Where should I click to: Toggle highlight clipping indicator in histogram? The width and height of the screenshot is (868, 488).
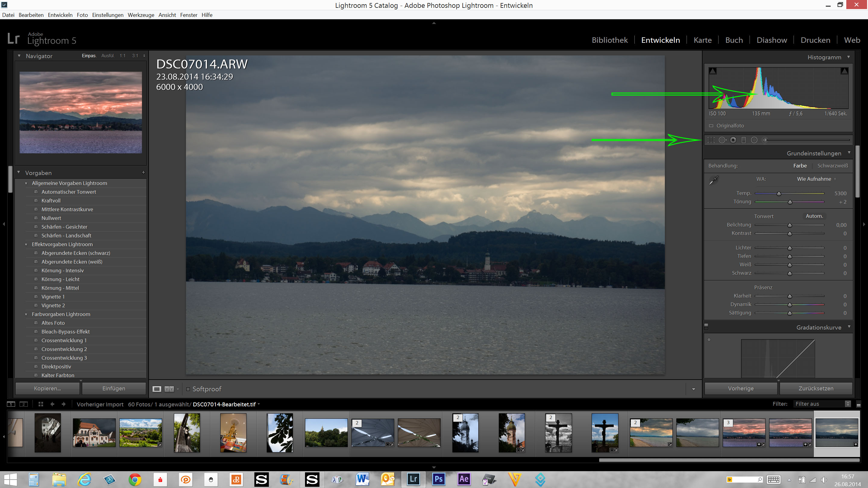click(844, 71)
